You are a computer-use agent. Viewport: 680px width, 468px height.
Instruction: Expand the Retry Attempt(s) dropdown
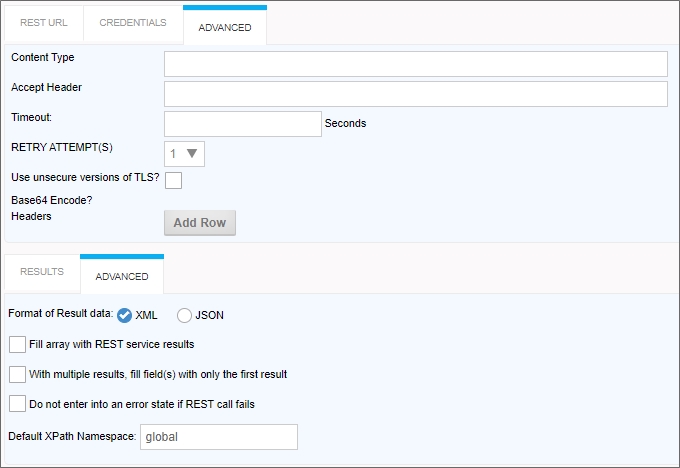(x=184, y=153)
